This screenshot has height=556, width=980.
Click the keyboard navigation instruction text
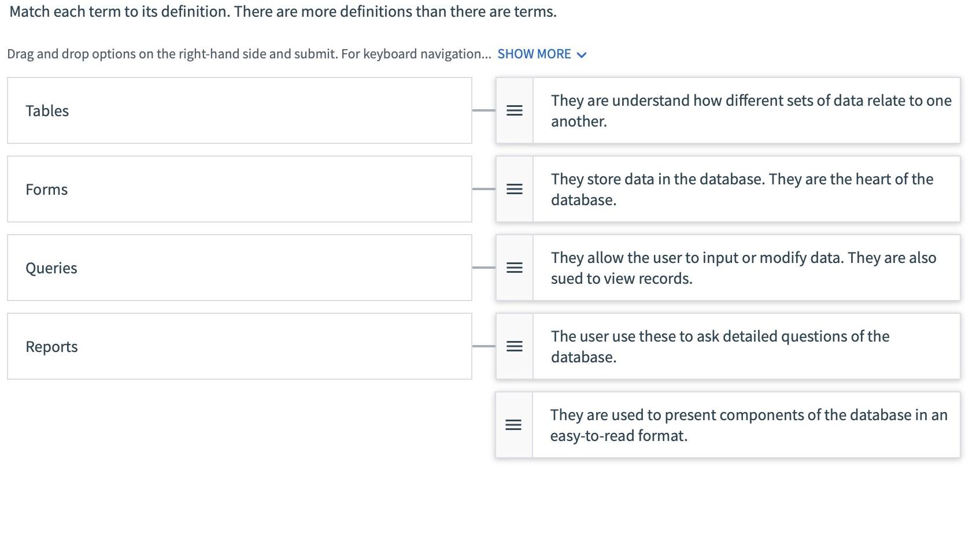pyautogui.click(x=249, y=54)
